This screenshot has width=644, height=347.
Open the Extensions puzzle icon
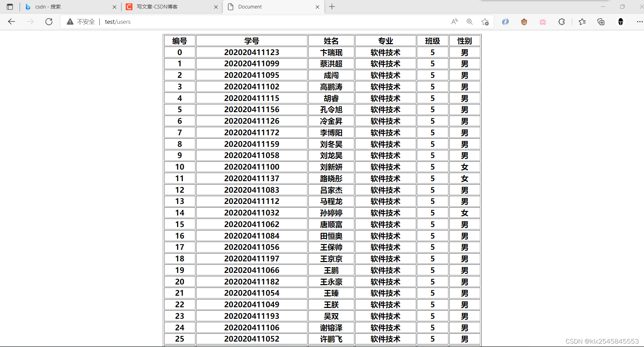(x=561, y=22)
